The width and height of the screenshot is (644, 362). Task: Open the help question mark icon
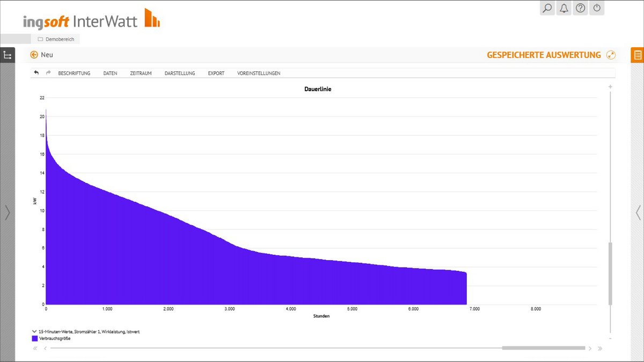(580, 8)
